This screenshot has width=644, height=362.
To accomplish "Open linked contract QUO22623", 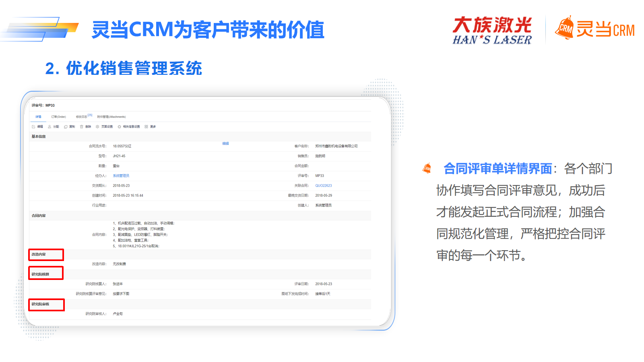I will [323, 186].
